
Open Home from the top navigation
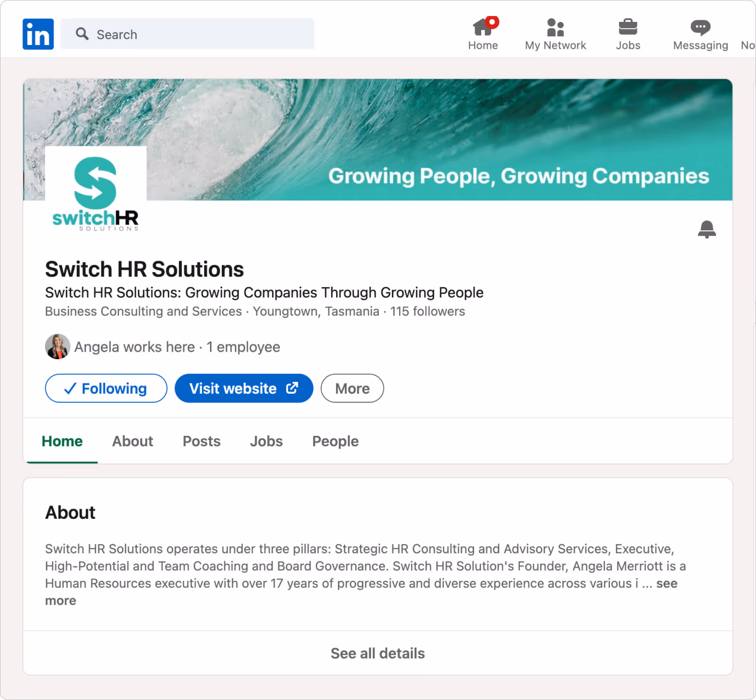coord(482,34)
